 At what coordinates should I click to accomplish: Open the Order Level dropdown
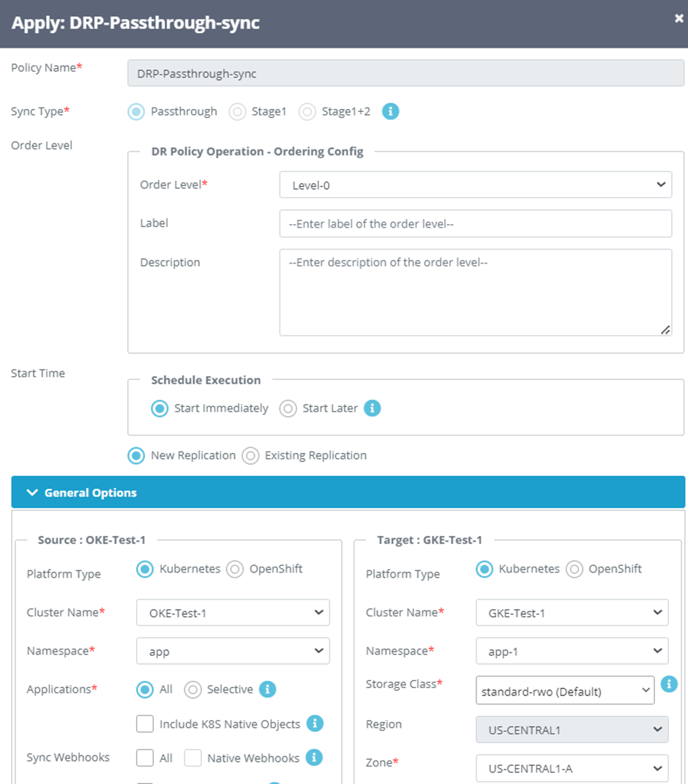476,185
